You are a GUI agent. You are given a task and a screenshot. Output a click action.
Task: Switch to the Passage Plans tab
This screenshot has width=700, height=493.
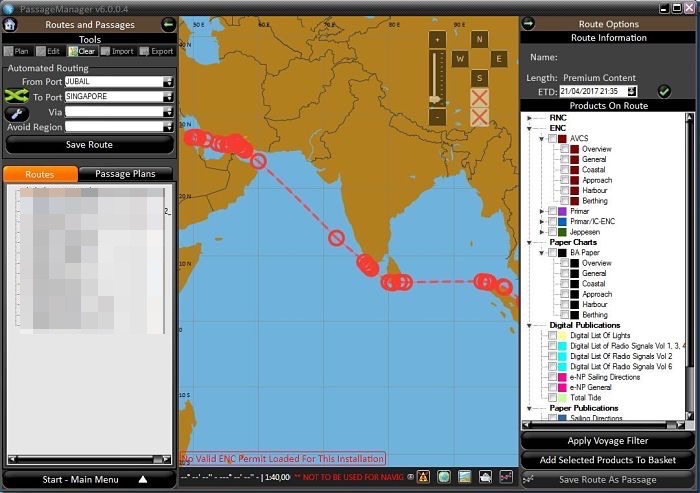tap(126, 174)
